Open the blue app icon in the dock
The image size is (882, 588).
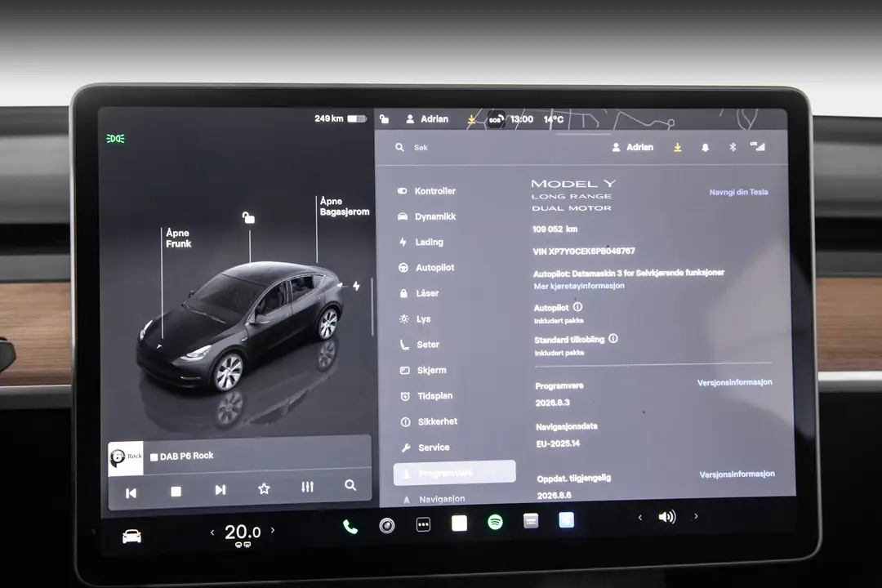pos(567,520)
